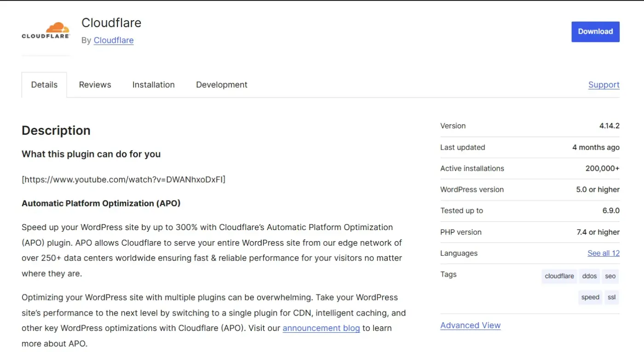Screen dimensions: 644x352
Task: Click the version value 4.14.2
Action: point(609,126)
